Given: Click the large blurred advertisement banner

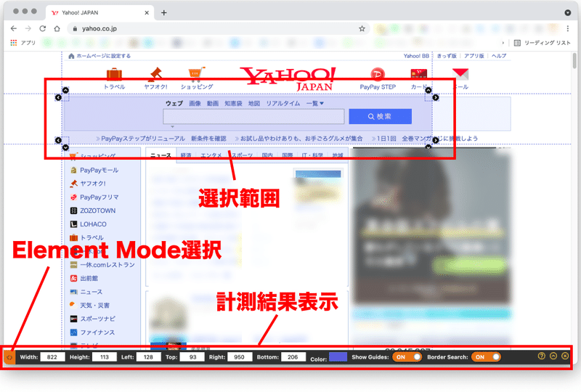Looking at the screenshot, I should pos(431,225).
